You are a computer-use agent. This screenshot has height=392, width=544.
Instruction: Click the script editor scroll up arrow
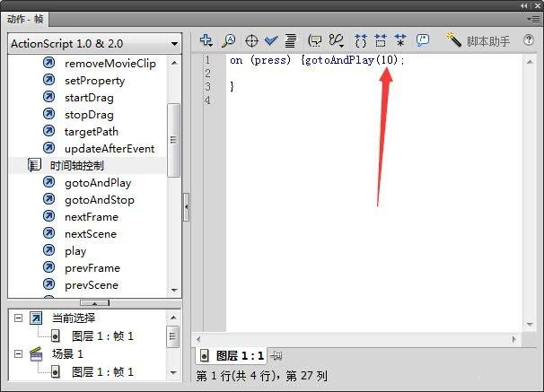[530, 62]
